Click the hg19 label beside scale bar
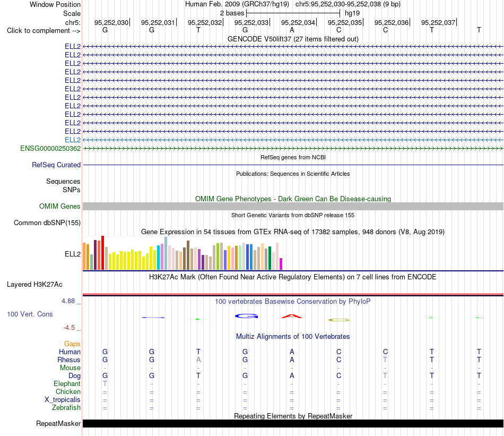The width and height of the screenshot is (504, 436). (352, 13)
